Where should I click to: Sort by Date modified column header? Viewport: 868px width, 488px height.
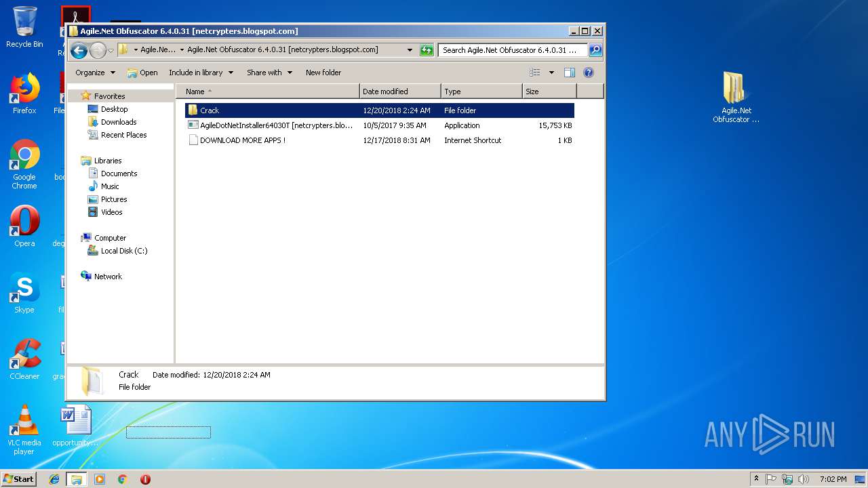[x=400, y=91]
